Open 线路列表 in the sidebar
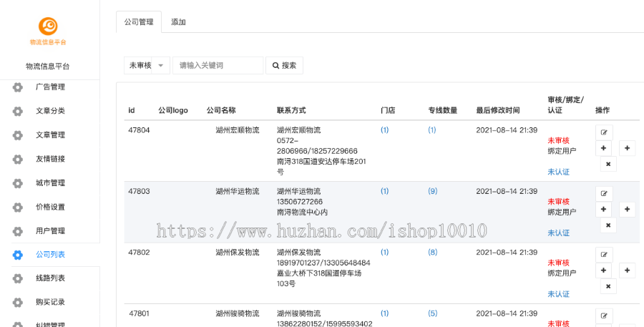This screenshot has height=327, width=644. tap(50, 278)
